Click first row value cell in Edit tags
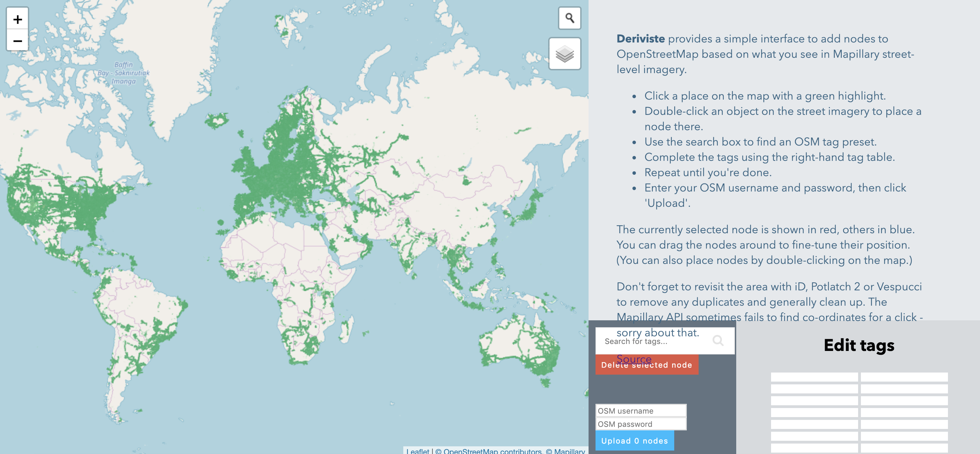The image size is (980, 454). pos(904,377)
